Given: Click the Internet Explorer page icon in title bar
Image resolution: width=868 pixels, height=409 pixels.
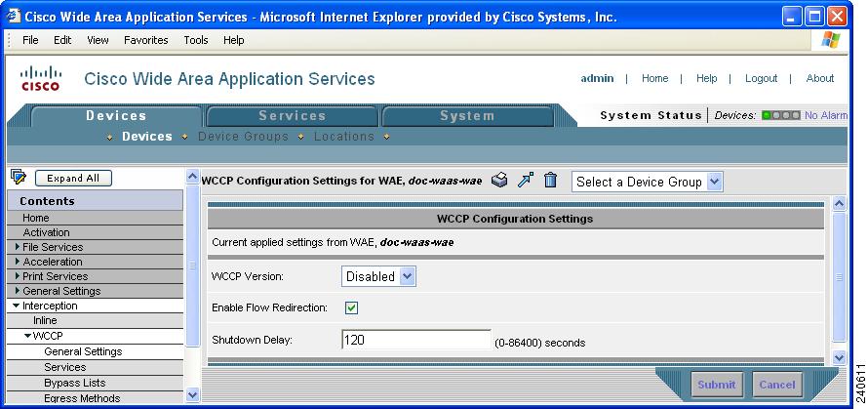Looking at the screenshot, I should 14,16.
